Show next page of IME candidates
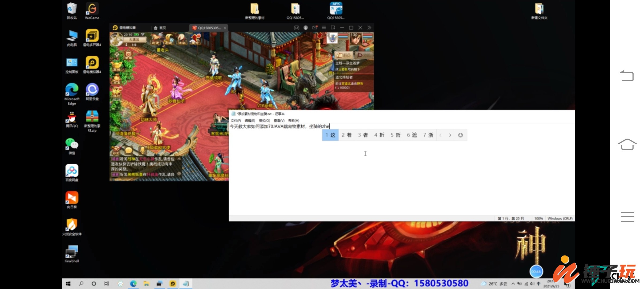Screen dimensions: 644x289 click(x=450, y=135)
